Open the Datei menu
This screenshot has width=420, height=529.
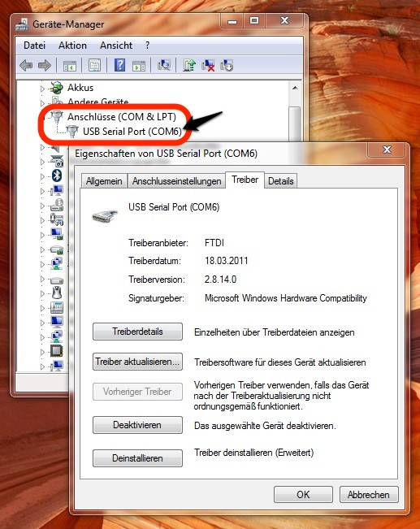click(34, 46)
